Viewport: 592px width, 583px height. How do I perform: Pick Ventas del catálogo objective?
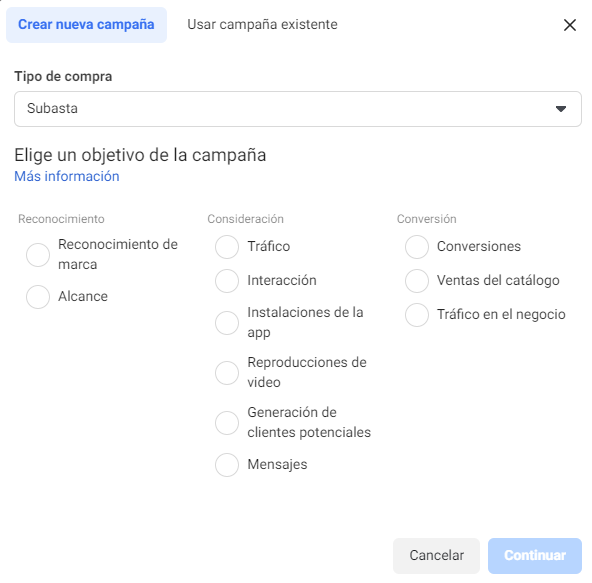pyautogui.click(x=417, y=281)
